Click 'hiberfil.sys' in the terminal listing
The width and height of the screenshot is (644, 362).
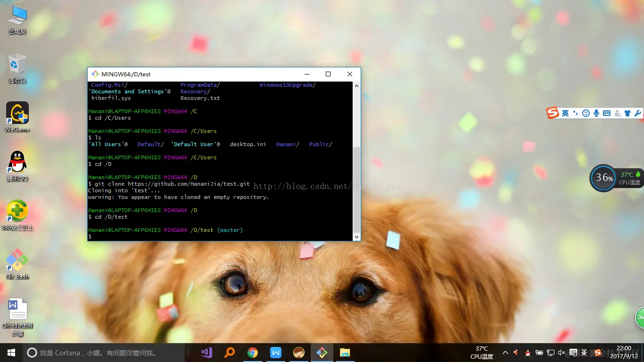coord(111,98)
